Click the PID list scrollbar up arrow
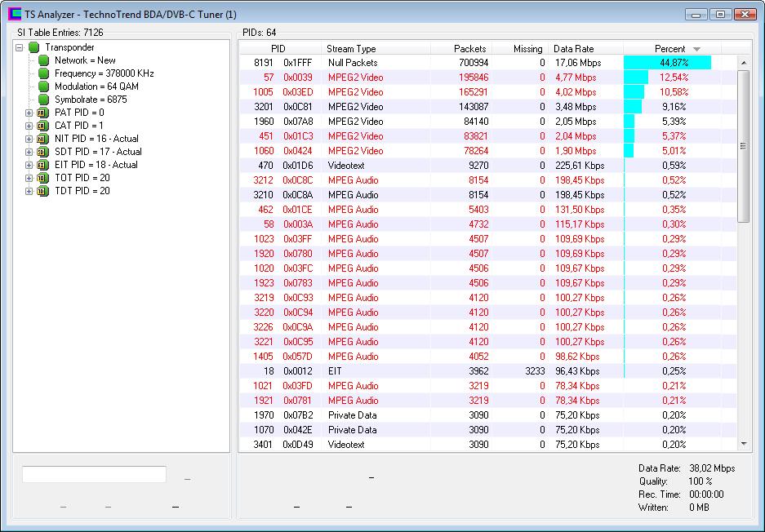The image size is (765, 532). [x=744, y=62]
